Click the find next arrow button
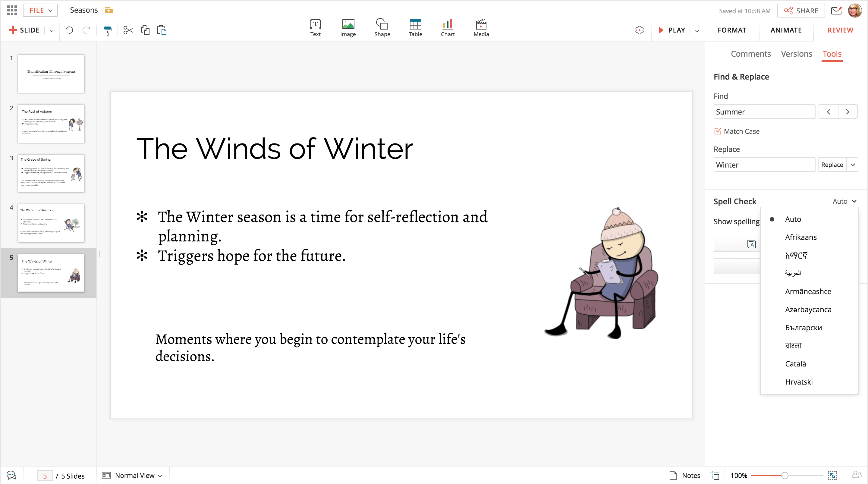The width and height of the screenshot is (868, 484). click(848, 112)
